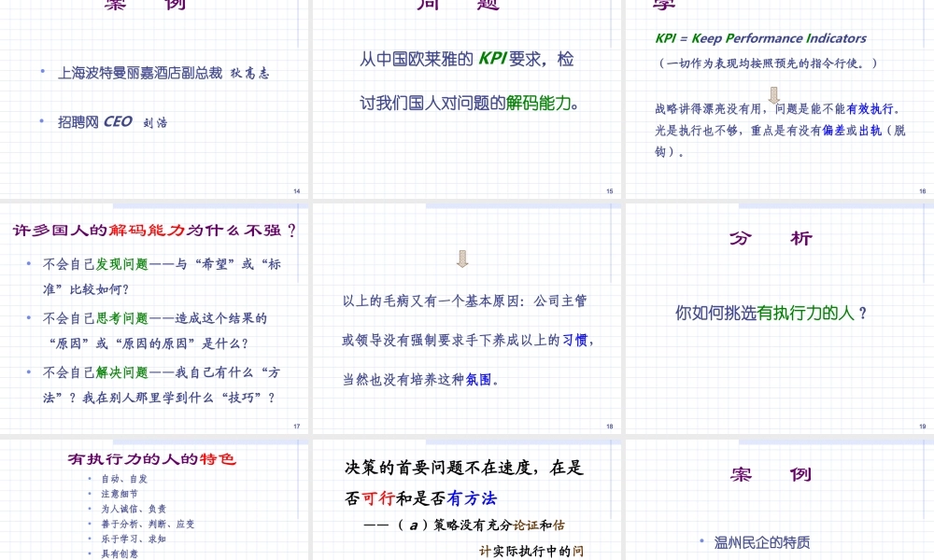Select the slide 16 Keep Performance Indicators thumbnail
This screenshot has width=934, height=560.
(x=780, y=98)
